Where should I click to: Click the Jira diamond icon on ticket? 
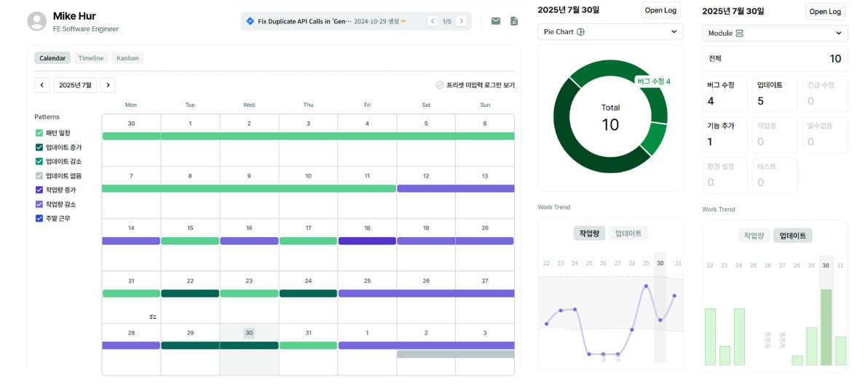(250, 21)
